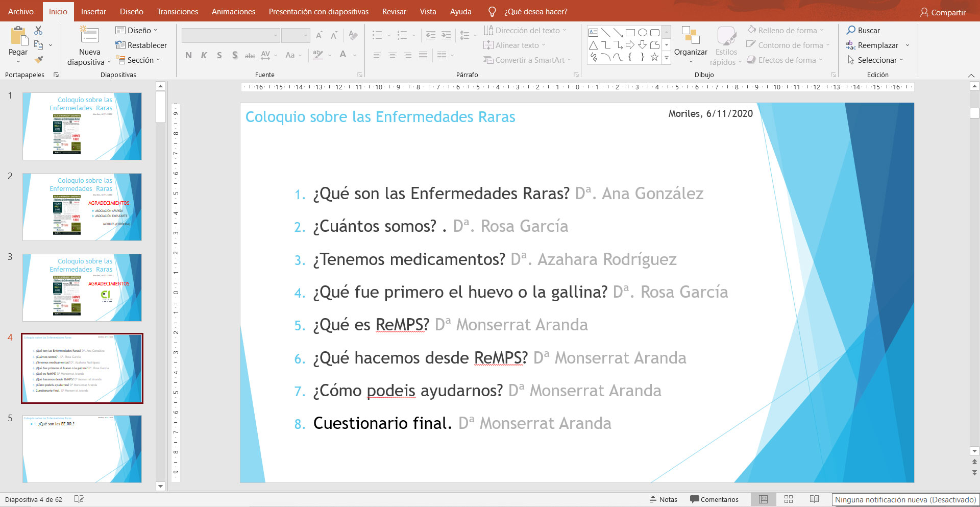The height and width of the screenshot is (507, 980).
Task: Toggle the Comentarios pane
Action: click(x=714, y=499)
